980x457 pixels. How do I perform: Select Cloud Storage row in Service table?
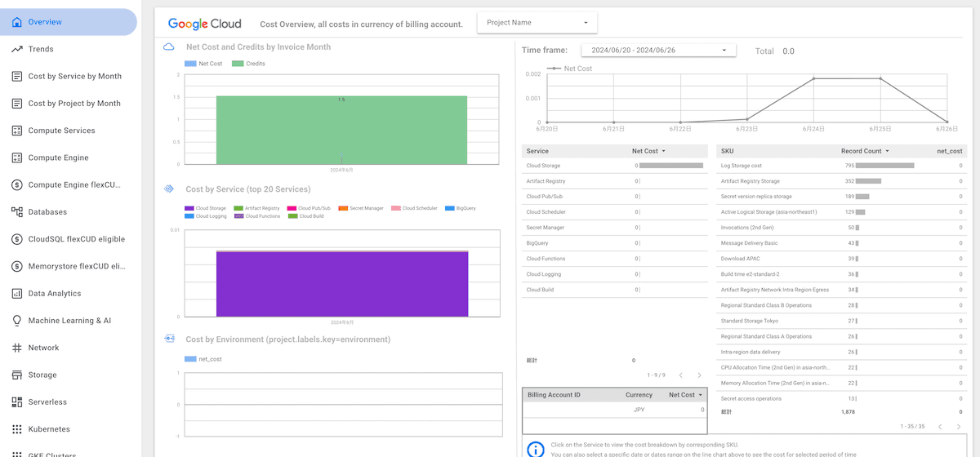[544, 166]
